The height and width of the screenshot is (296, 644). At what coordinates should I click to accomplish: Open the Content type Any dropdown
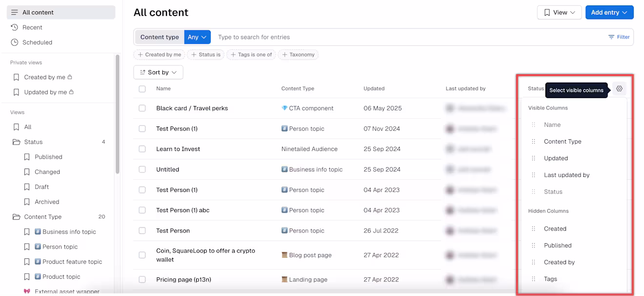click(x=198, y=37)
